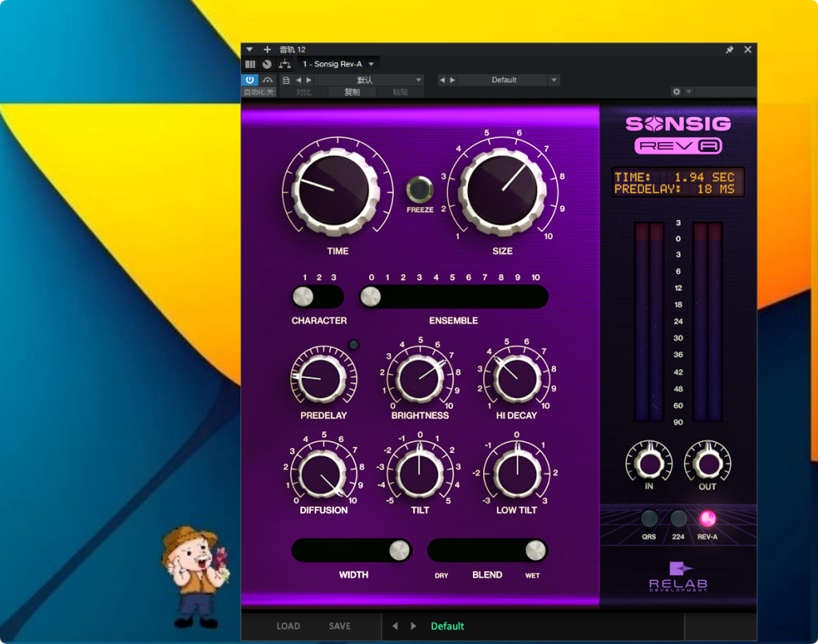The height and width of the screenshot is (644, 818).
Task: Click the TILT knob
Action: pos(419,474)
